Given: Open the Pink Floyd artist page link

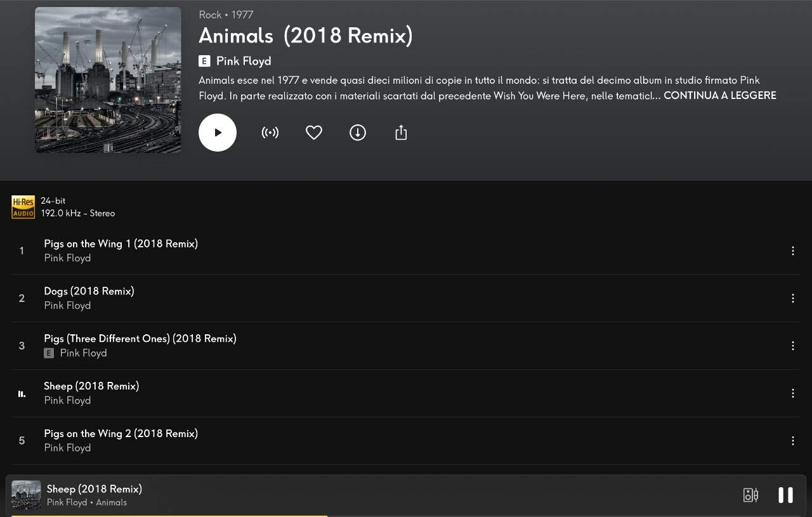Looking at the screenshot, I should pyautogui.click(x=244, y=61).
